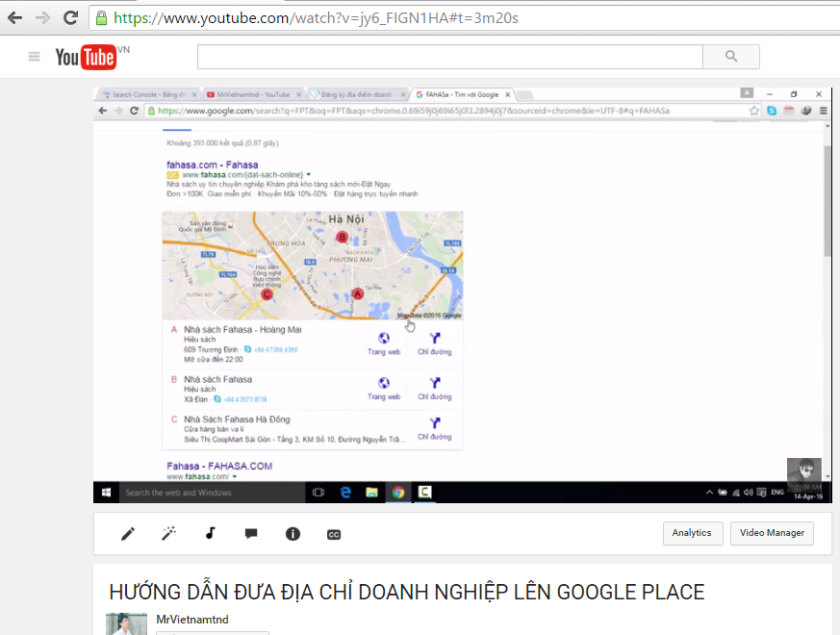Click the Search the web and Windows box
This screenshot has height=635, width=840.
(x=212, y=493)
